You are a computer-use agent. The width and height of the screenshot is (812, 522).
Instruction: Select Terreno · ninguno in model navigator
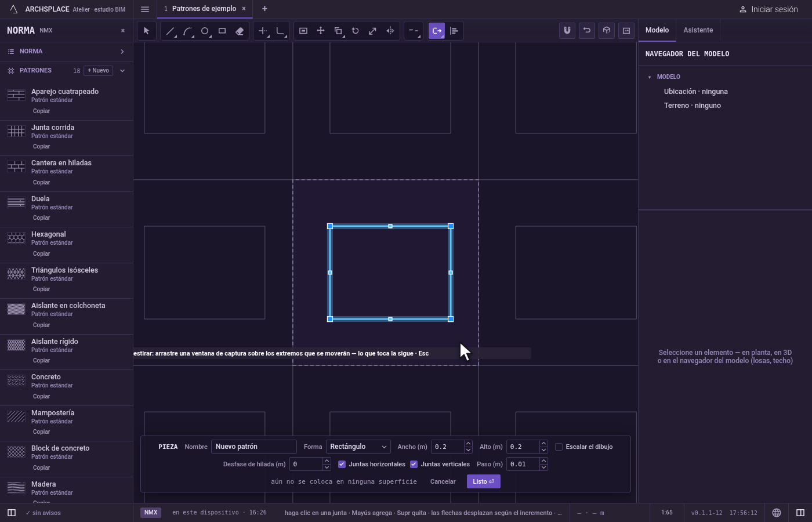pyautogui.click(x=693, y=106)
